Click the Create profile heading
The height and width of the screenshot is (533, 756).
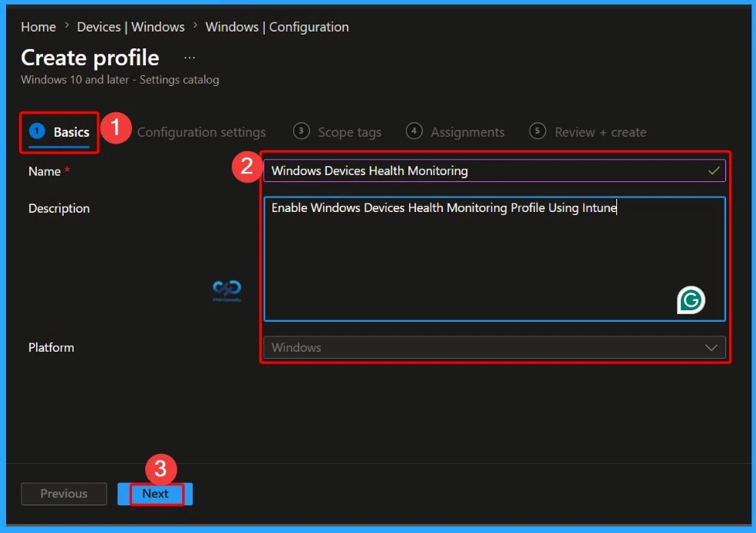pyautogui.click(x=90, y=58)
